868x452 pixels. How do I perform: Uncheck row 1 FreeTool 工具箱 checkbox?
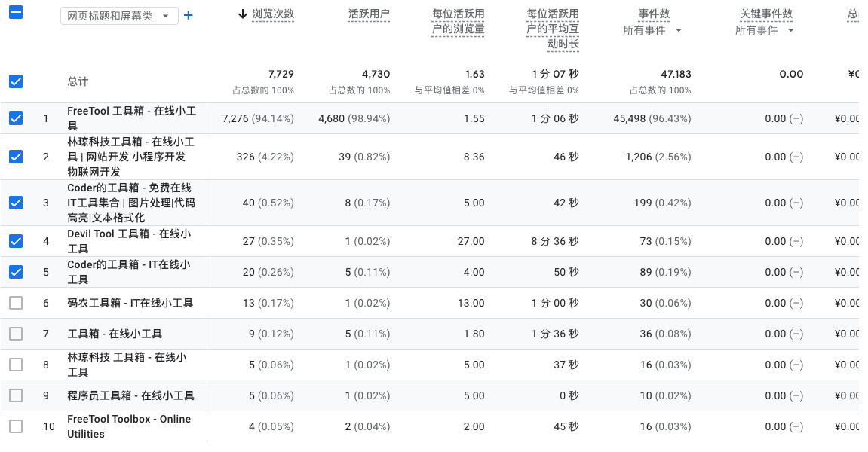pyautogui.click(x=16, y=118)
